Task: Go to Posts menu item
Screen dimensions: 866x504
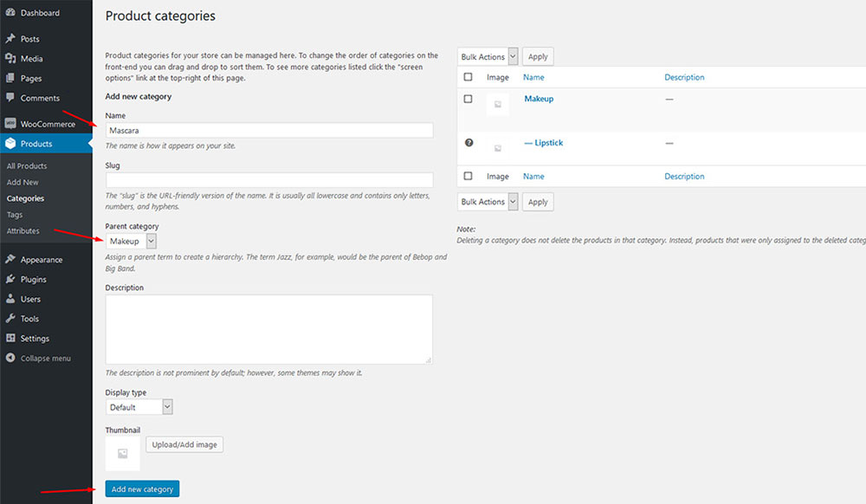Action: click(x=29, y=39)
